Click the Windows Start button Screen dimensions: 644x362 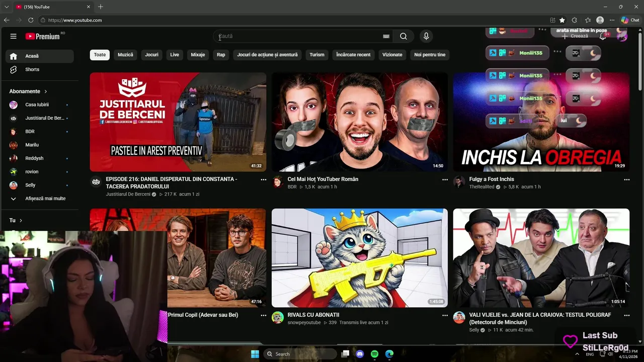pos(255,354)
